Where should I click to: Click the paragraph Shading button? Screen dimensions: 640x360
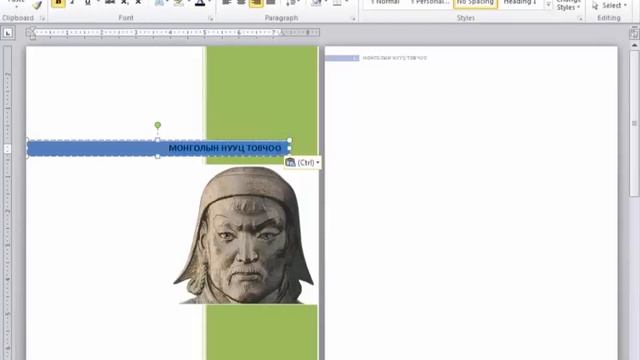(x=316, y=3)
